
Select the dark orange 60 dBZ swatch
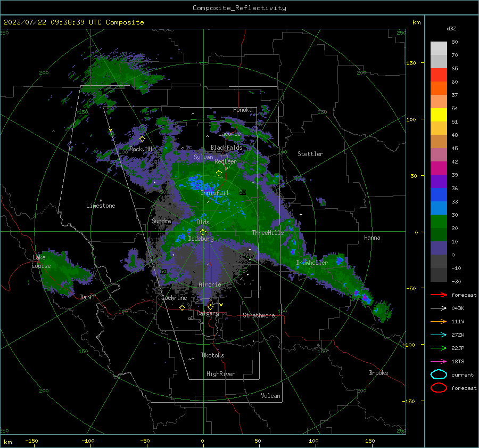(439, 88)
